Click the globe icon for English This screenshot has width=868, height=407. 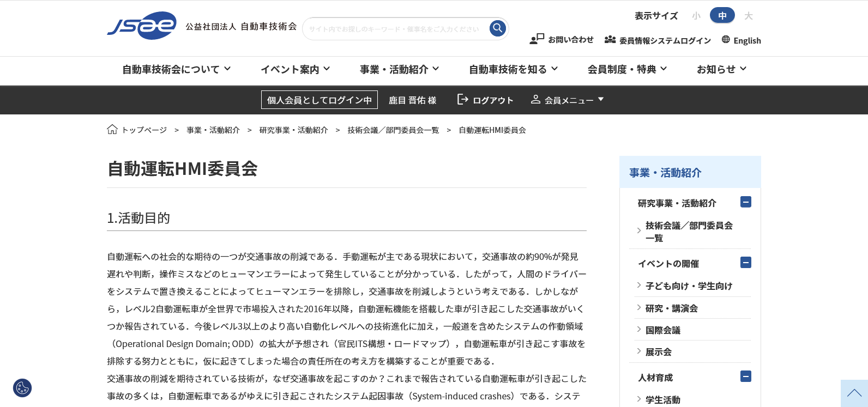(x=726, y=39)
